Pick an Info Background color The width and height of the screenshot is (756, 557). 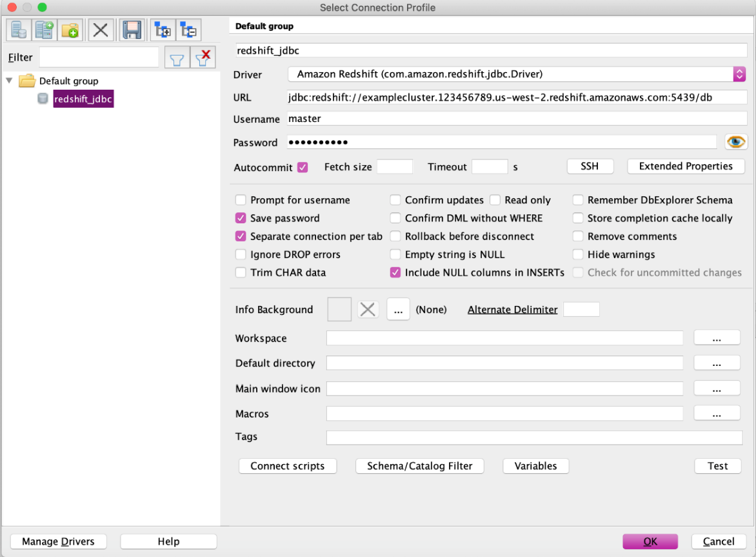[x=398, y=309]
